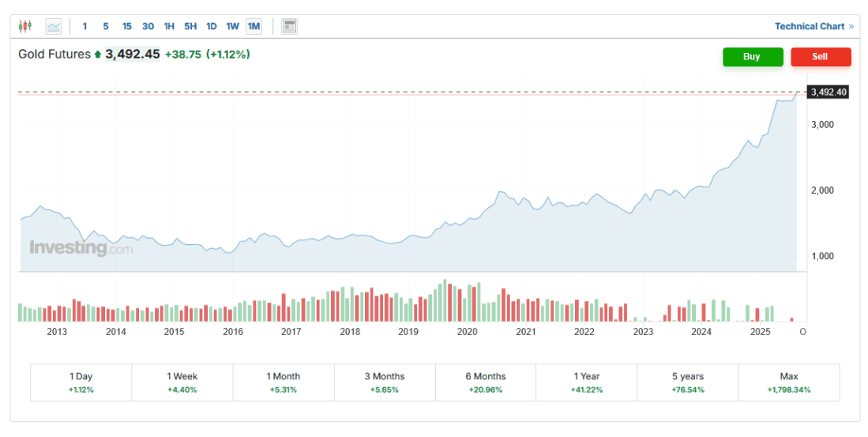868x437 pixels.
Task: Set the 5 minute chart interval
Action: tap(106, 26)
